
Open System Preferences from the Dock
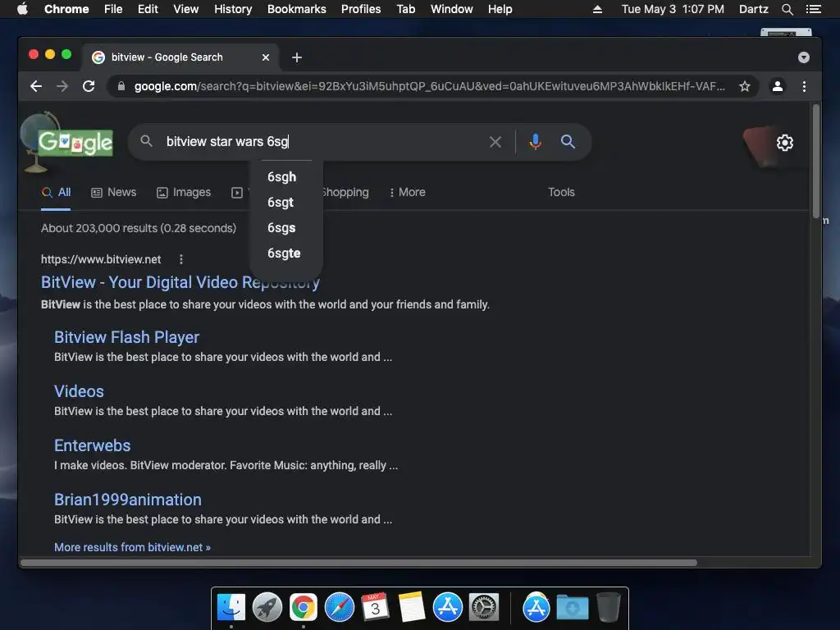coord(484,607)
